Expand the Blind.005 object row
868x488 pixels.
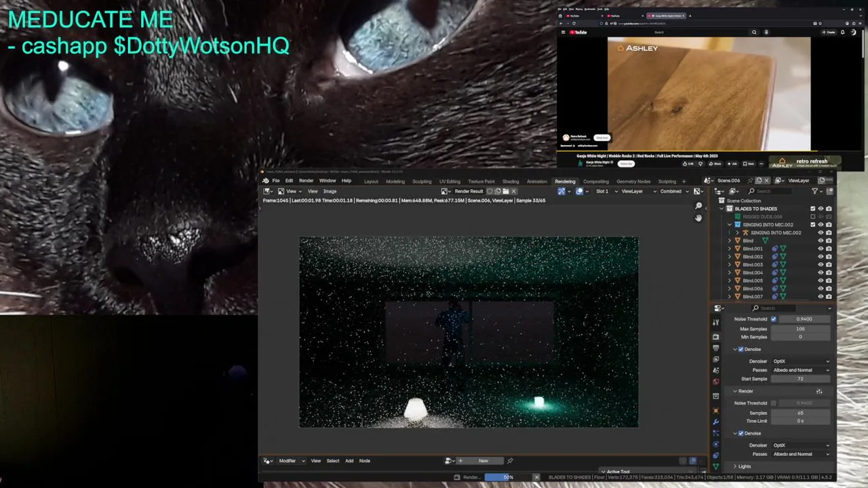[730, 281]
